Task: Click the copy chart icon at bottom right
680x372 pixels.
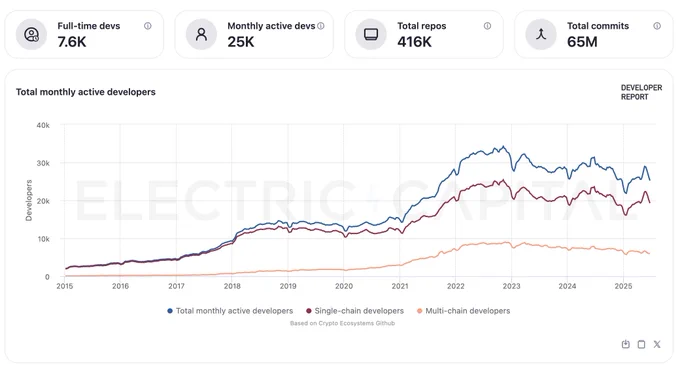Action: click(641, 344)
